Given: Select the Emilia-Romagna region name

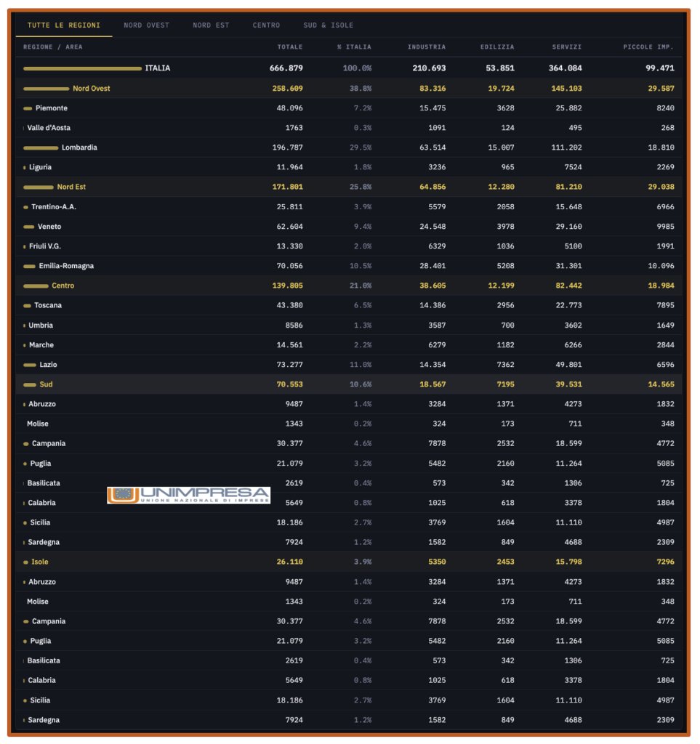Looking at the screenshot, I should (x=66, y=266).
